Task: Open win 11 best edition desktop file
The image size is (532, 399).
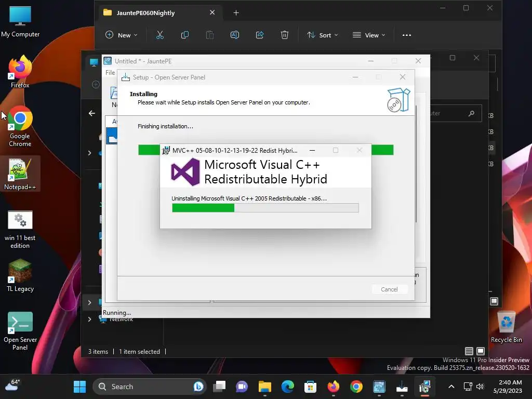Action: (x=20, y=230)
